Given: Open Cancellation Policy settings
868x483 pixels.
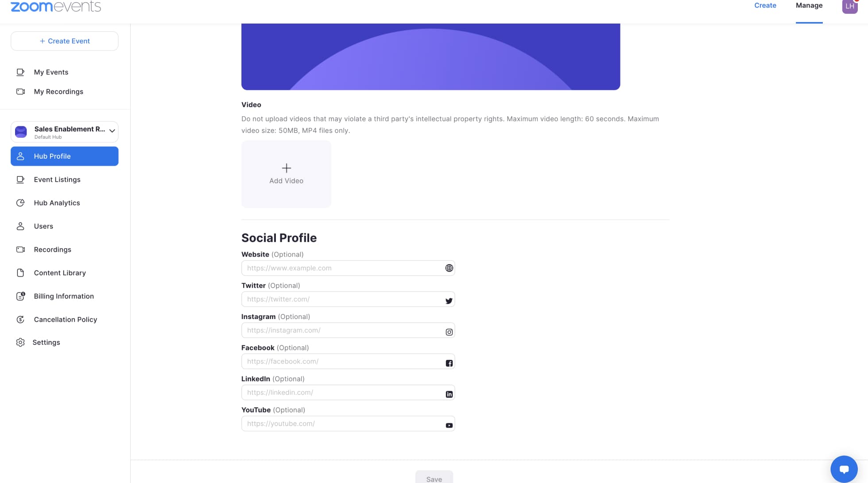Looking at the screenshot, I should (66, 319).
